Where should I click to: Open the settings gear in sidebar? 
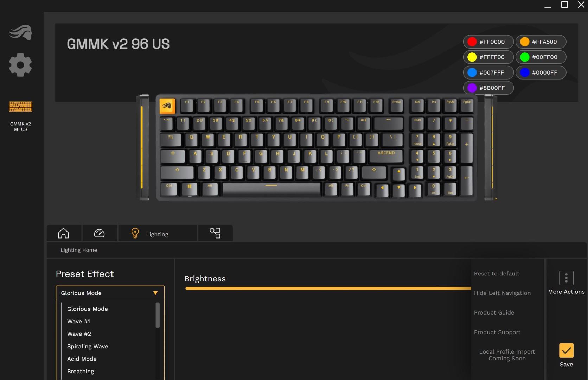(x=20, y=65)
